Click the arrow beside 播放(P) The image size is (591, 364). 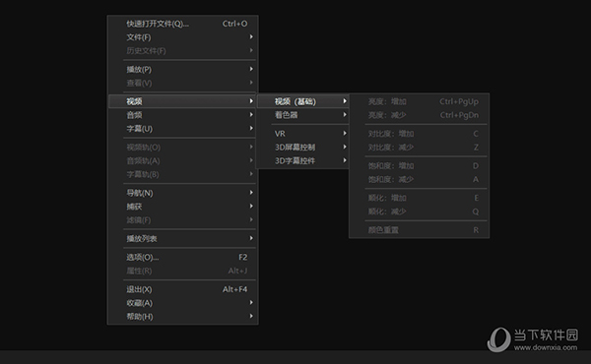click(251, 69)
